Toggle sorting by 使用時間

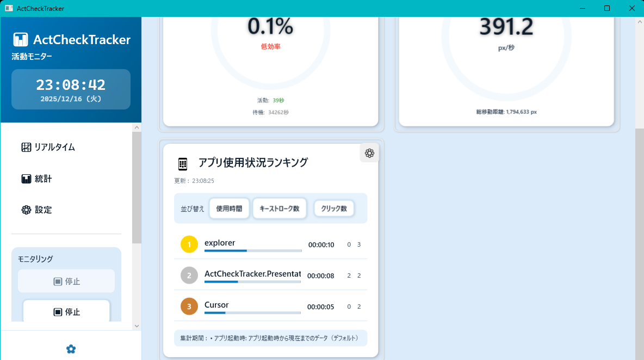pyautogui.click(x=229, y=208)
